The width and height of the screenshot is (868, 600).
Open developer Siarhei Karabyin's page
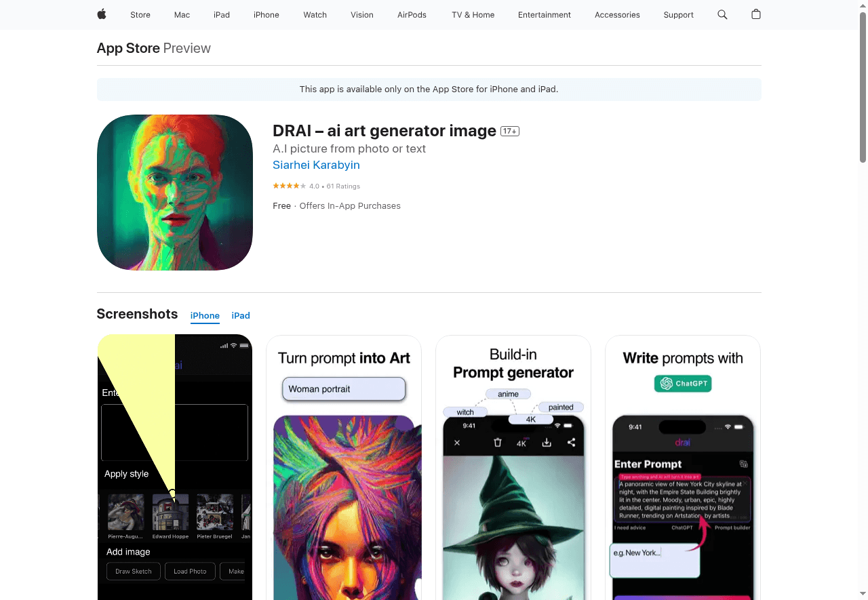tap(316, 165)
